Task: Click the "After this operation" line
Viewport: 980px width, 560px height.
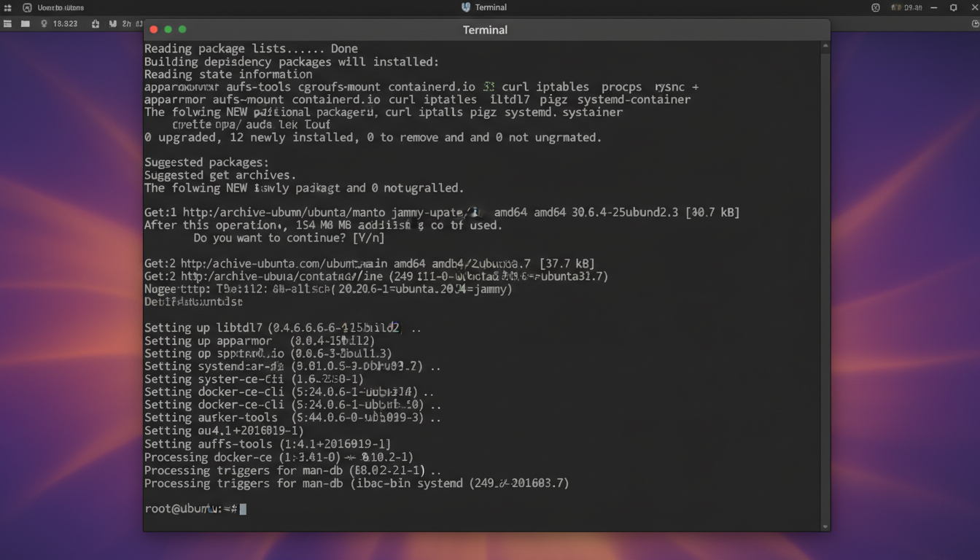Action: point(323,225)
